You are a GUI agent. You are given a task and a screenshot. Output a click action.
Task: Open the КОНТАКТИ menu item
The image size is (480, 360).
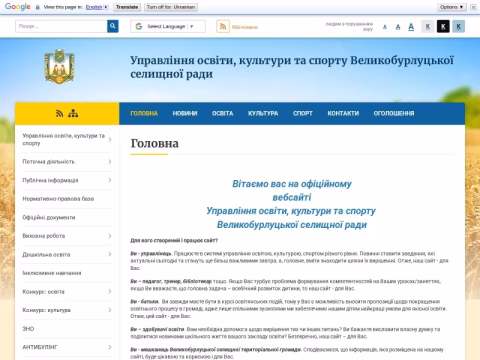(343, 113)
